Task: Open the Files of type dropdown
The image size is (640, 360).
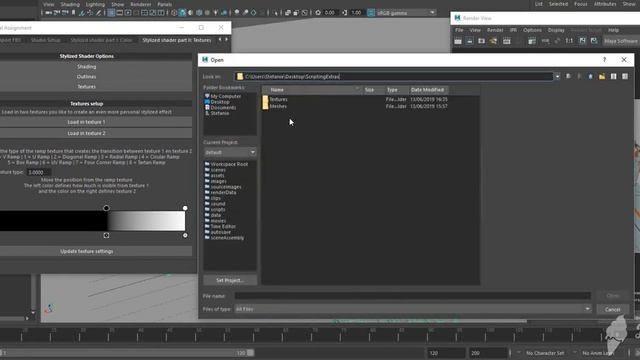Action: pyautogui.click(x=413, y=309)
